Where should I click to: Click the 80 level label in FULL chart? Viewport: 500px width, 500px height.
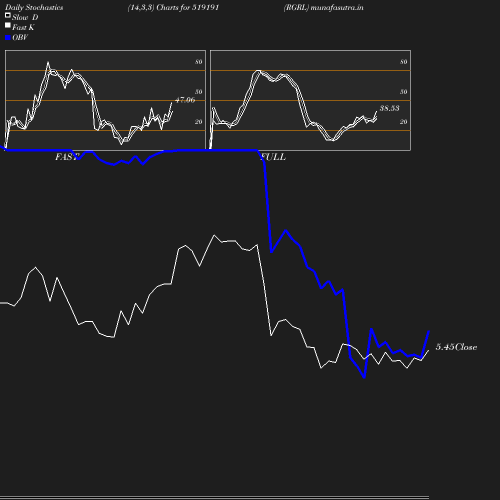click(404, 62)
